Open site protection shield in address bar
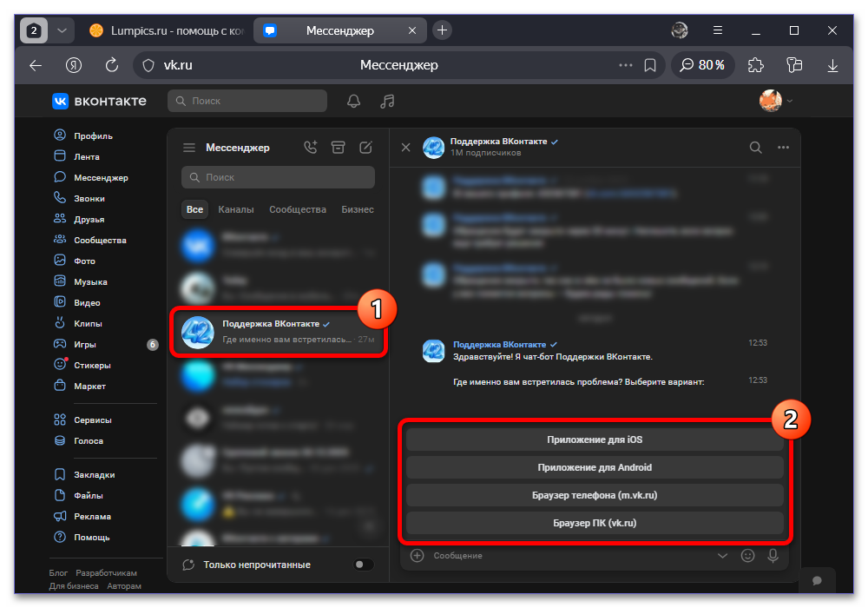This screenshot has height=608, width=868. pos(148,65)
